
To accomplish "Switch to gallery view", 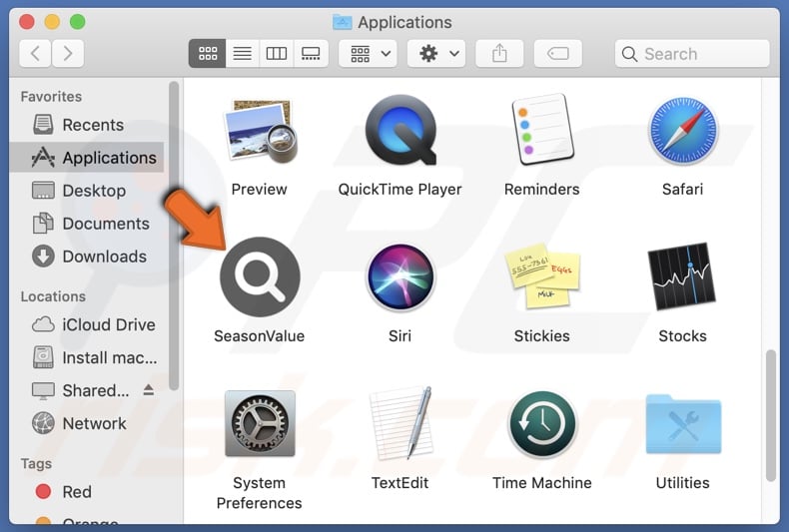I will pos(311,53).
